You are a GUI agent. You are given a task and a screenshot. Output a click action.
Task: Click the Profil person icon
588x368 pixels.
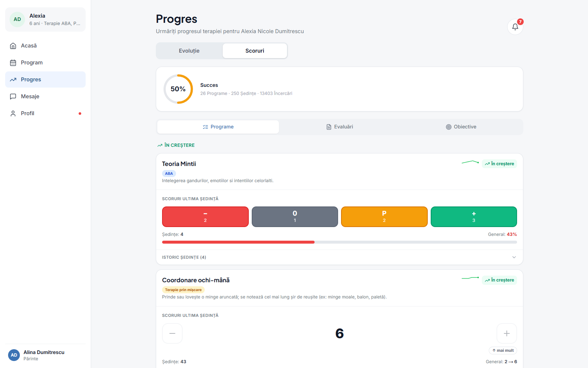point(13,113)
